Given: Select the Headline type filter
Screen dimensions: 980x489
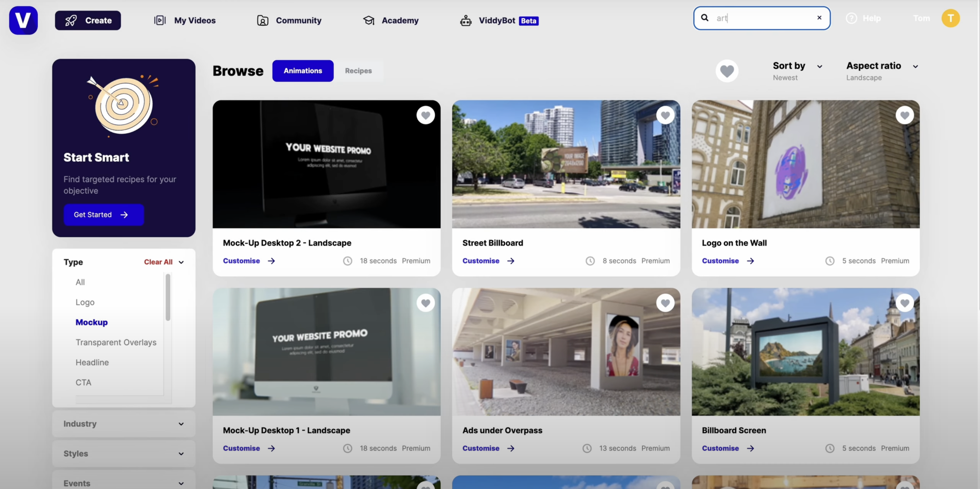Looking at the screenshot, I should pyautogui.click(x=92, y=362).
